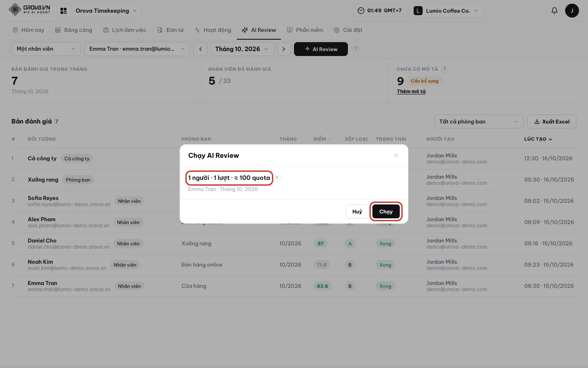Open the Emma Tran employee dropdown

(x=137, y=49)
